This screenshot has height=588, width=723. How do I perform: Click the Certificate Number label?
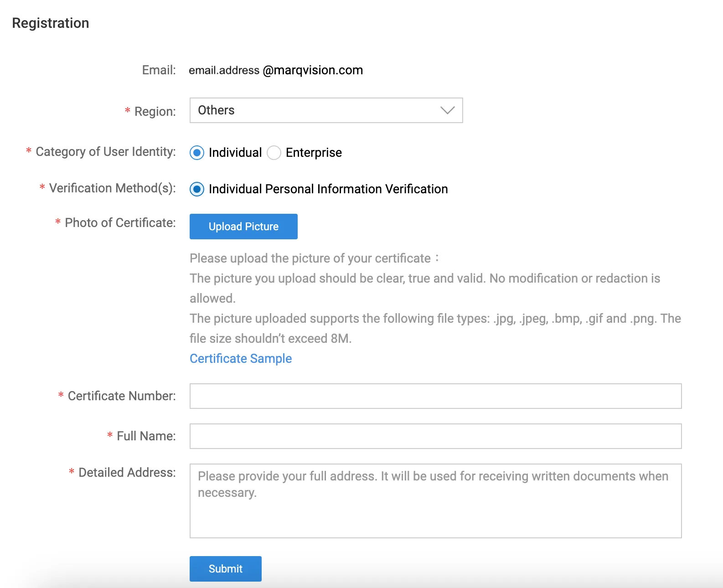pos(122,396)
